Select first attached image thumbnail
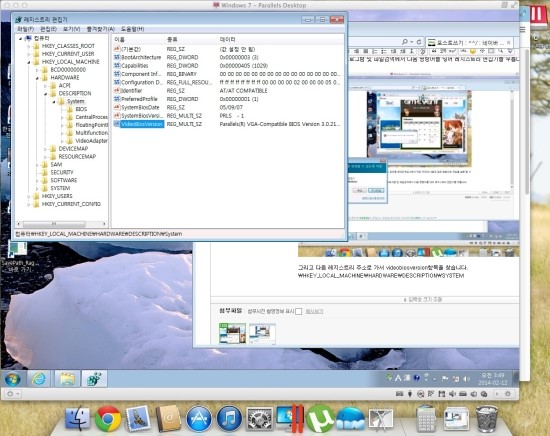 [x=232, y=333]
